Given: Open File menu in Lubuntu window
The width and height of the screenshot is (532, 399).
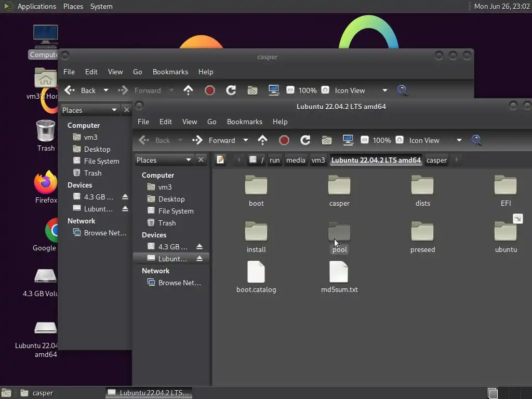Looking at the screenshot, I should 143,122.
